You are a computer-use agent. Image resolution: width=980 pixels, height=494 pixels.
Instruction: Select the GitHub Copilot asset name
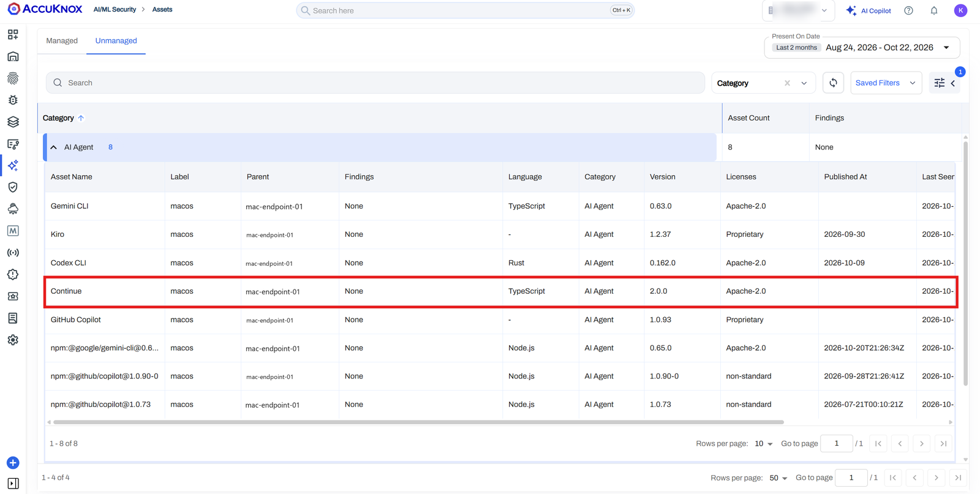point(76,320)
